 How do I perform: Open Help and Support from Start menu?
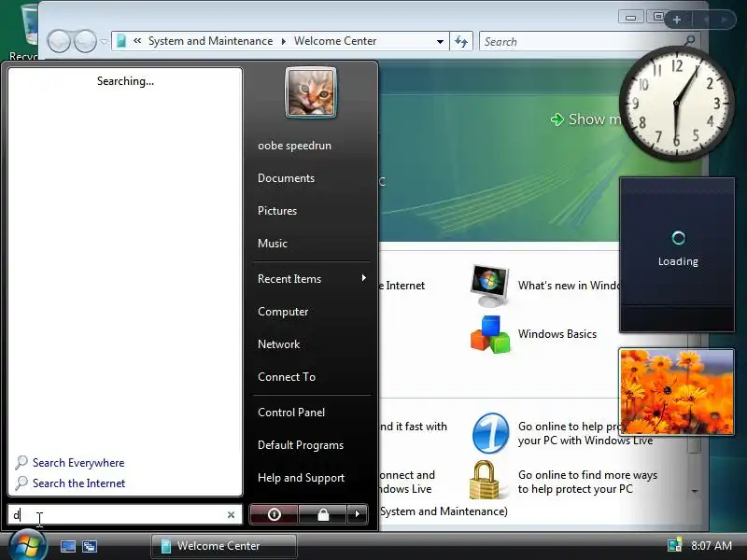(301, 478)
